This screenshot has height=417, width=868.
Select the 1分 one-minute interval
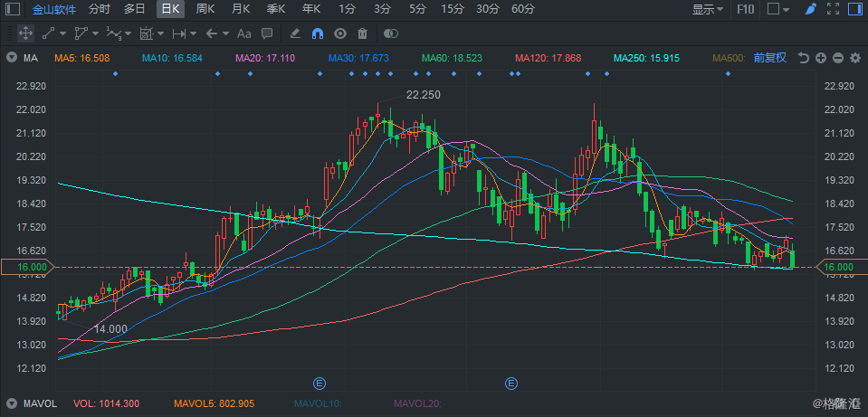tap(347, 9)
